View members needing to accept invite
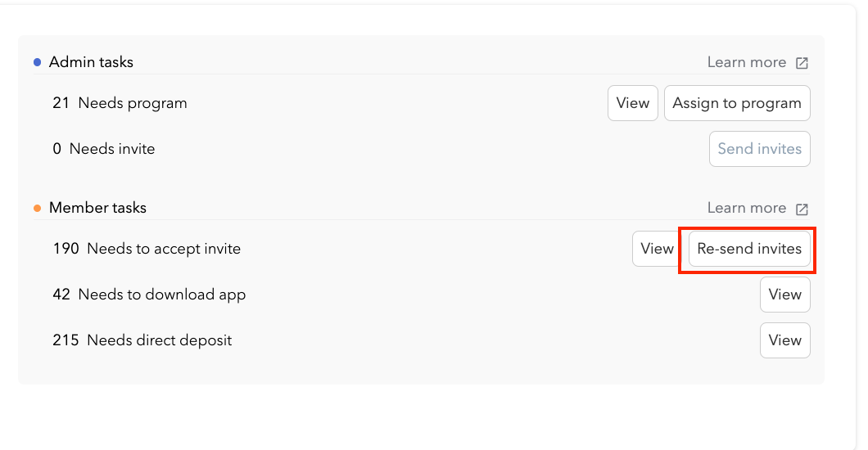 pyautogui.click(x=657, y=249)
